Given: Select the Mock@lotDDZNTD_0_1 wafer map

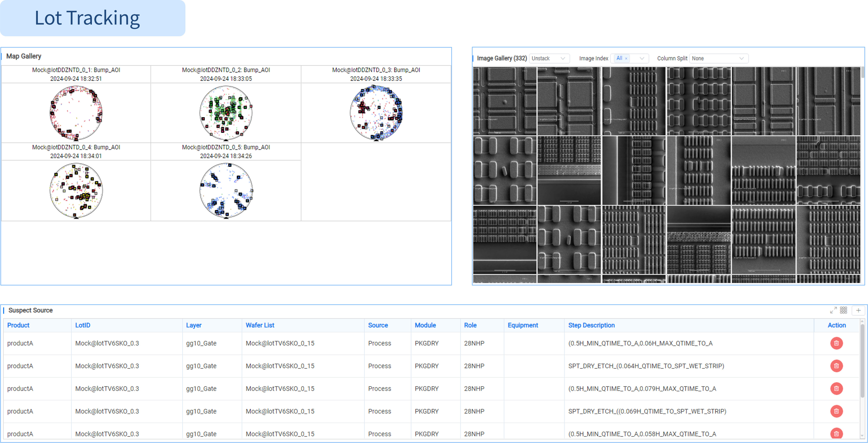Looking at the screenshot, I should pyautogui.click(x=76, y=113).
